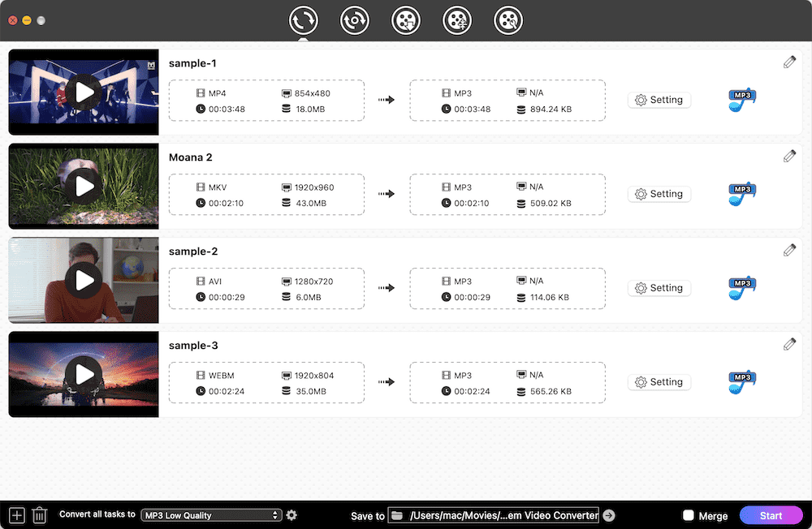812x529 pixels.
Task: Click the 894.24 KB output size value
Action: pyautogui.click(x=551, y=110)
